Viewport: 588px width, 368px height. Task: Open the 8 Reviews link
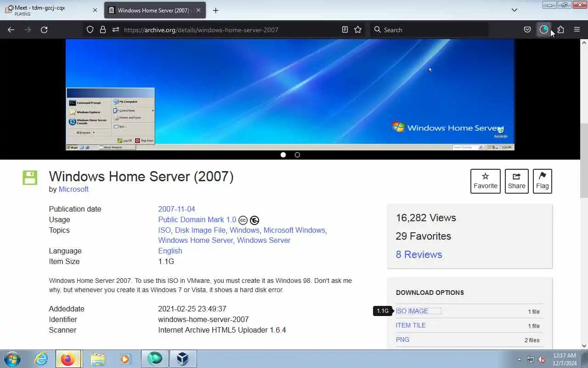(419, 254)
